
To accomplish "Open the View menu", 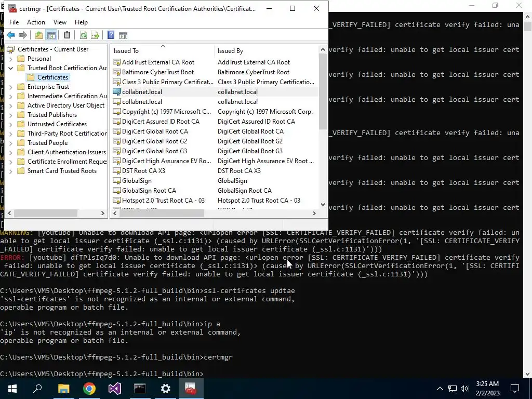I will (60, 22).
